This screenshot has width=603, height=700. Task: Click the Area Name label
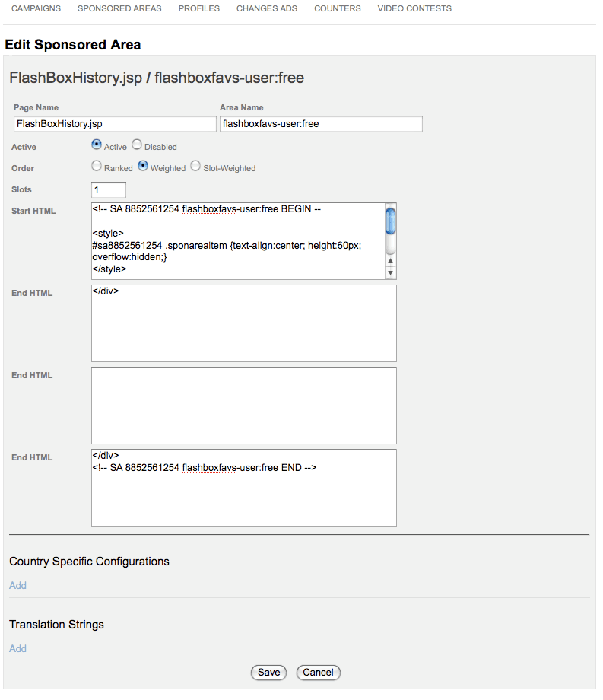tap(241, 107)
